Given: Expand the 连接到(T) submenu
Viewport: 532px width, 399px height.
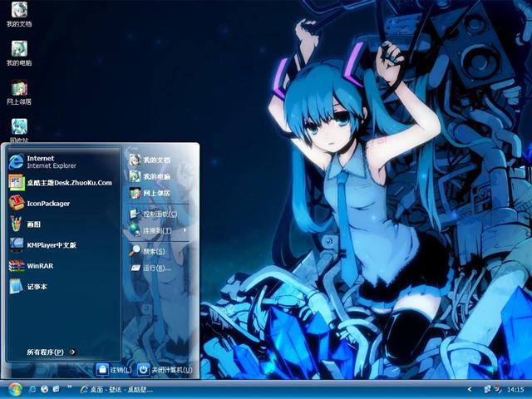Looking at the screenshot, I should pos(158,230).
